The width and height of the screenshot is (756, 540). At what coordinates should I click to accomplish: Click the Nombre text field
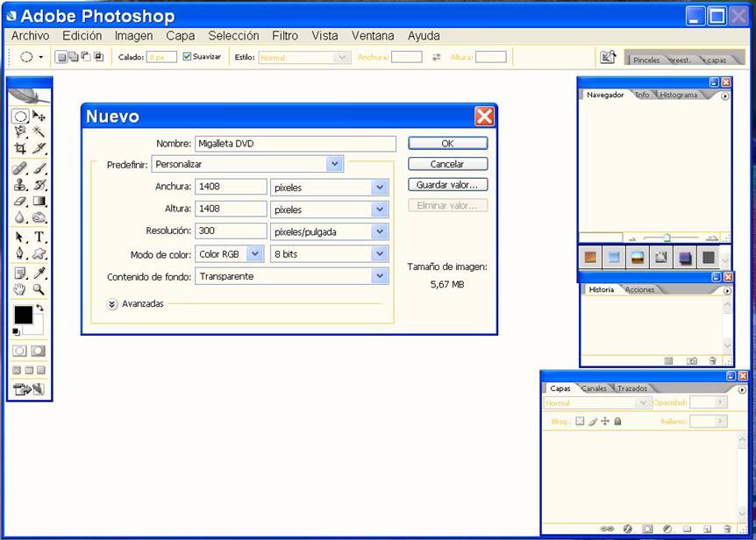click(295, 143)
